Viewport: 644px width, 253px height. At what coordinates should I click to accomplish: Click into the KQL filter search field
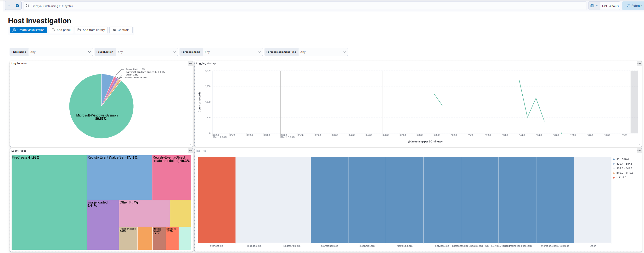[300, 6]
